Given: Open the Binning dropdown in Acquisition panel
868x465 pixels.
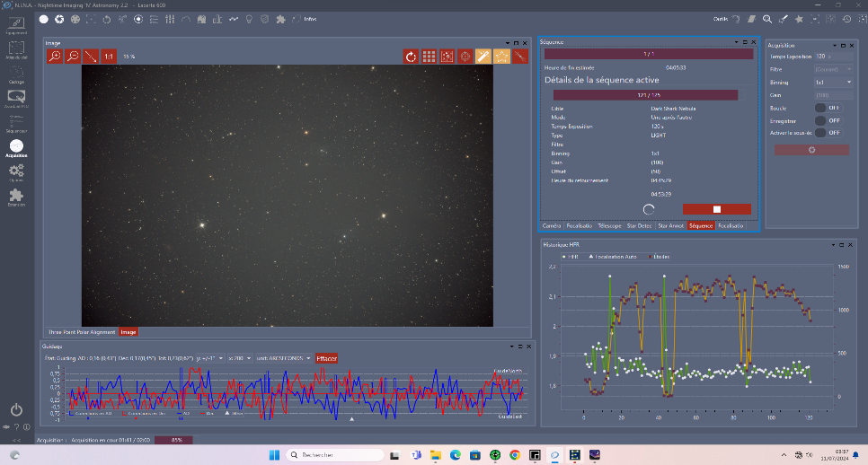Looking at the screenshot, I should [833, 82].
